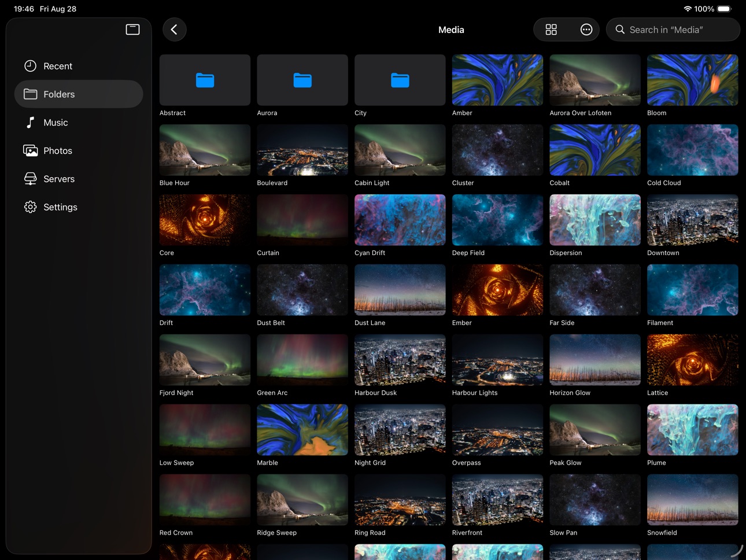The width and height of the screenshot is (746, 560).
Task: Tap the Wi-Fi status icon
Action: coord(688,9)
